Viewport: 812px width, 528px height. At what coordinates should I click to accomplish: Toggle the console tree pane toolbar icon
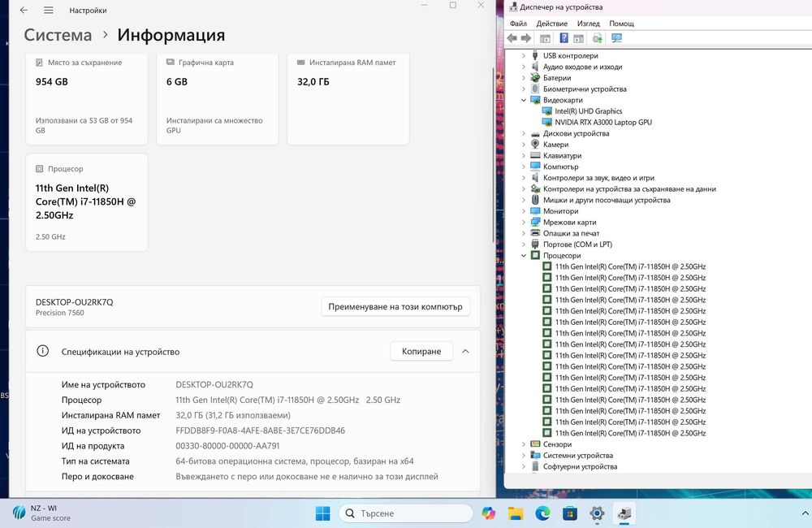pos(545,38)
